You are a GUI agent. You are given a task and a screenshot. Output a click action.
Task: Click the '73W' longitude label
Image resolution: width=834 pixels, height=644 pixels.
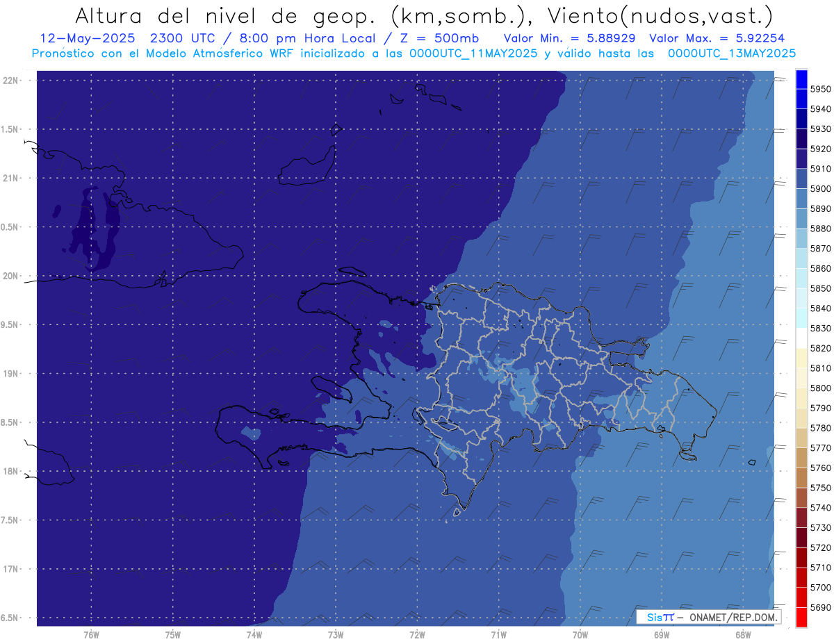pyautogui.click(x=336, y=634)
